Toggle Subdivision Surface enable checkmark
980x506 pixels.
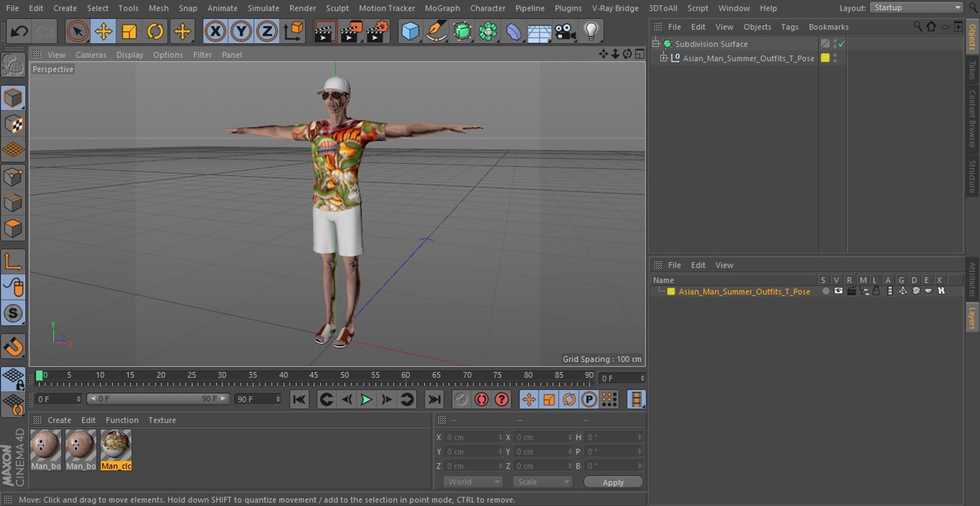click(842, 44)
